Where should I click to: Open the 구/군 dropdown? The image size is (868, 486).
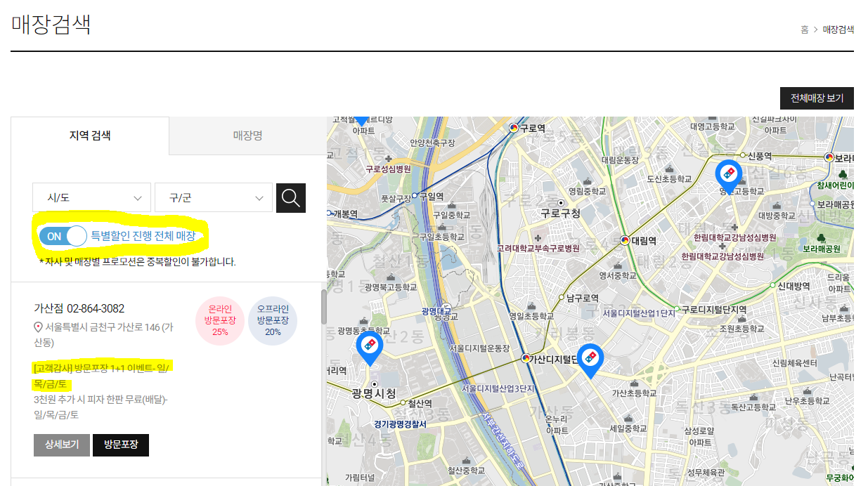click(214, 197)
